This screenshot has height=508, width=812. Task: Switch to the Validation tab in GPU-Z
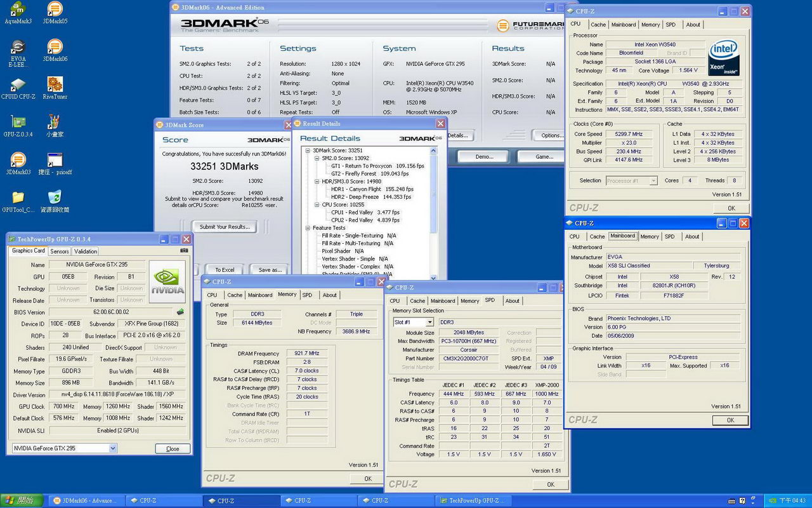pos(86,251)
